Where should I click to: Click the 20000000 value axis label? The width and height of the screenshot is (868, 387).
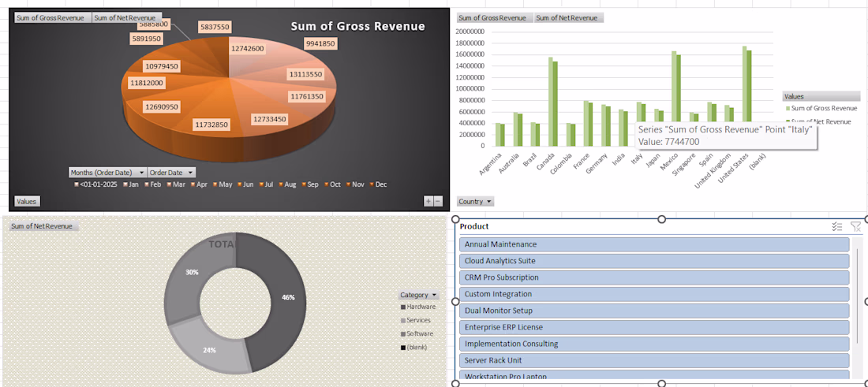470,31
